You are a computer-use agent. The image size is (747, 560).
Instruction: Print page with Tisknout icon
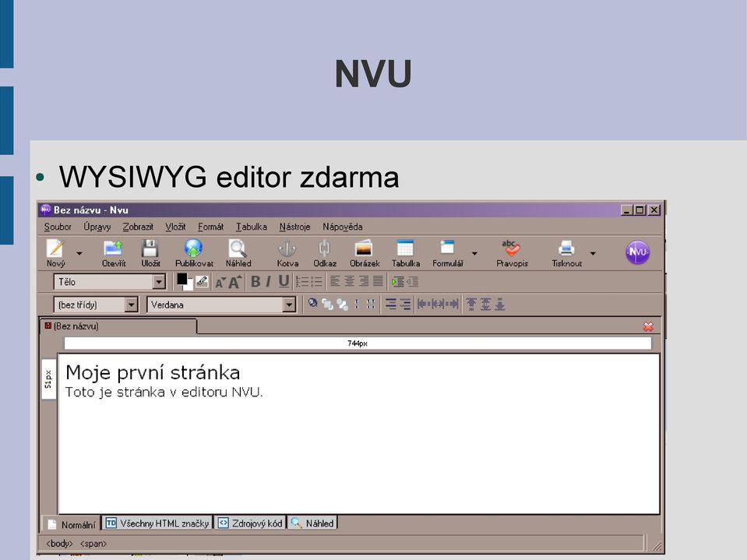[566, 253]
